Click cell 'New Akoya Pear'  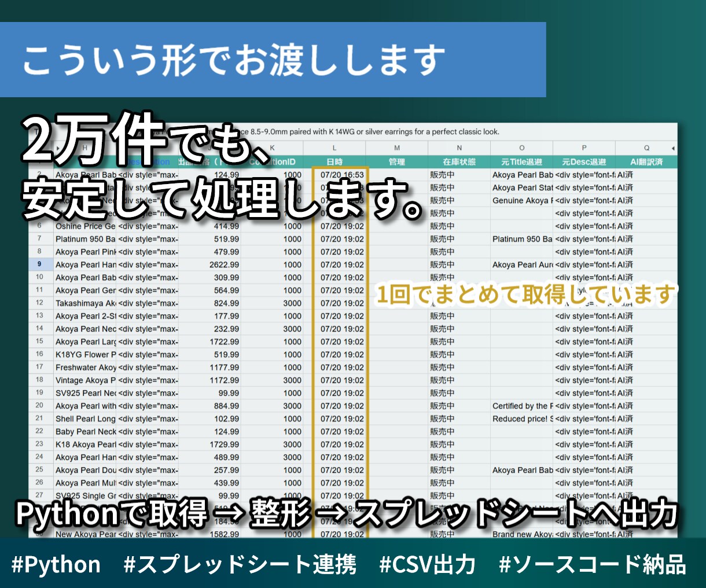pos(86,534)
